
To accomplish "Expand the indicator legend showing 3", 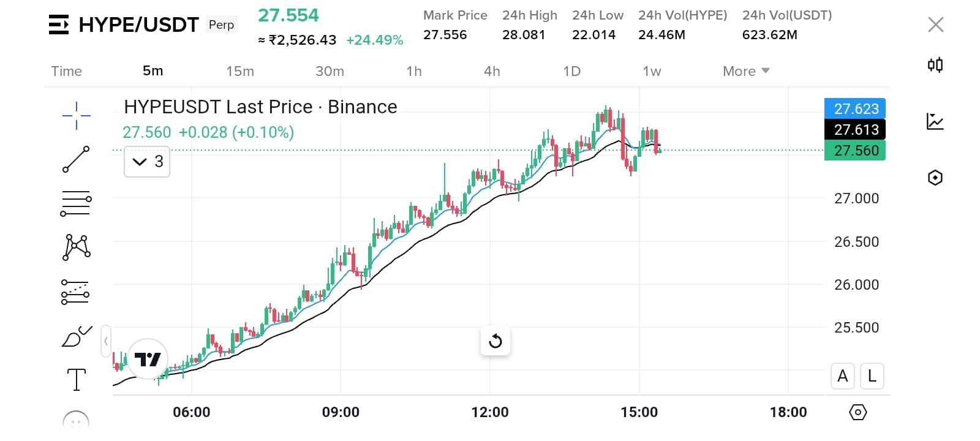I will coord(147,162).
